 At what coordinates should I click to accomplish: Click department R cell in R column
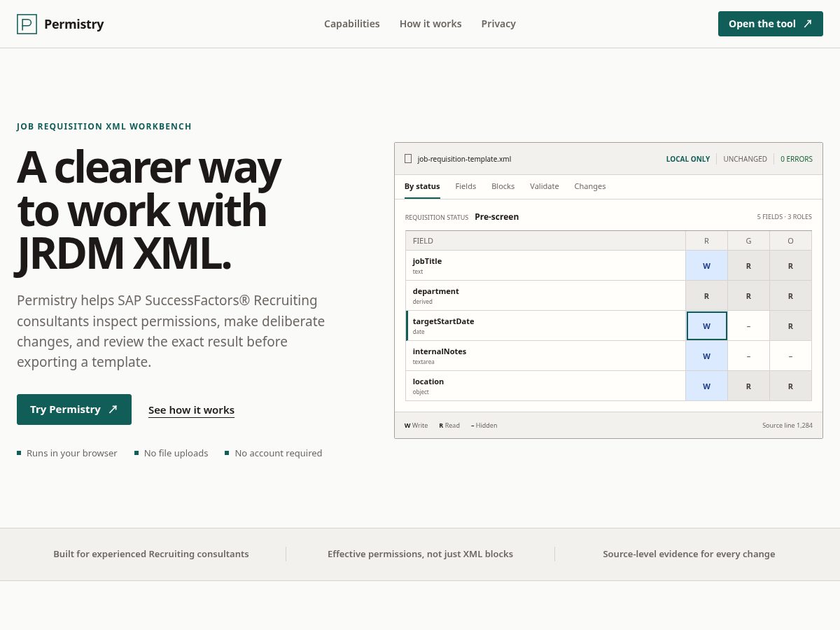(706, 295)
